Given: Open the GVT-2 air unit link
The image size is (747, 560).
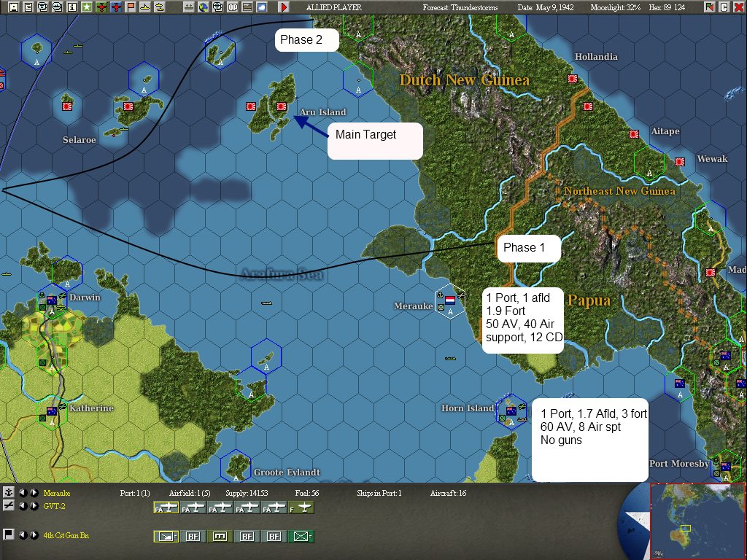Looking at the screenshot, I should tap(54, 506).
